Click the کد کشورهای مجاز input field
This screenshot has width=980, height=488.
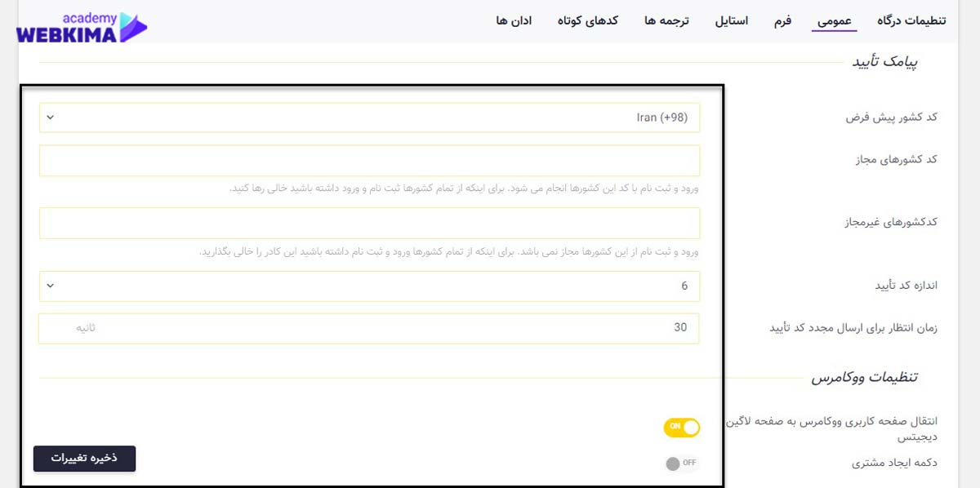(x=369, y=161)
